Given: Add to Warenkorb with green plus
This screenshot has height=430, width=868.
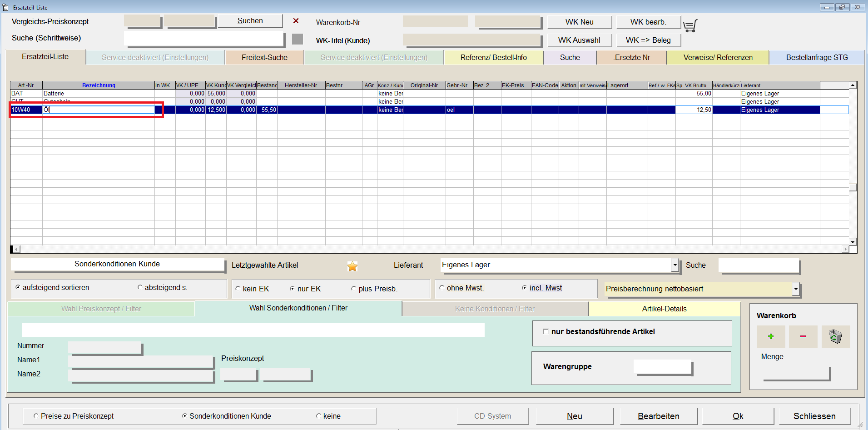Looking at the screenshot, I should 771,336.
